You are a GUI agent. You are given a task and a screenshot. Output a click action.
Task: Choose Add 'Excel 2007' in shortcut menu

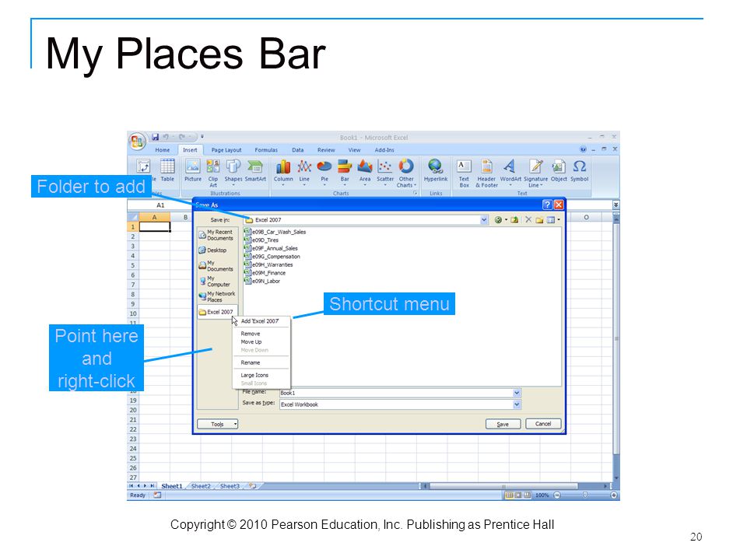[x=261, y=321]
